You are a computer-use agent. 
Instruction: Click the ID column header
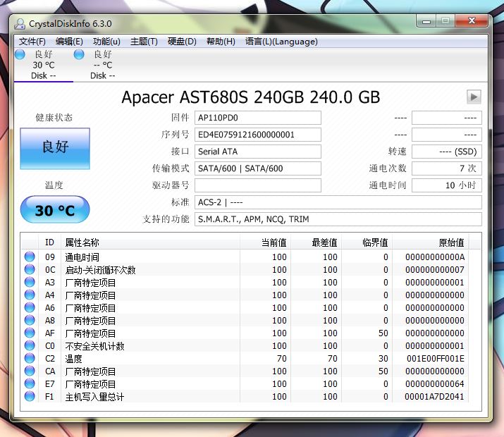(49, 242)
